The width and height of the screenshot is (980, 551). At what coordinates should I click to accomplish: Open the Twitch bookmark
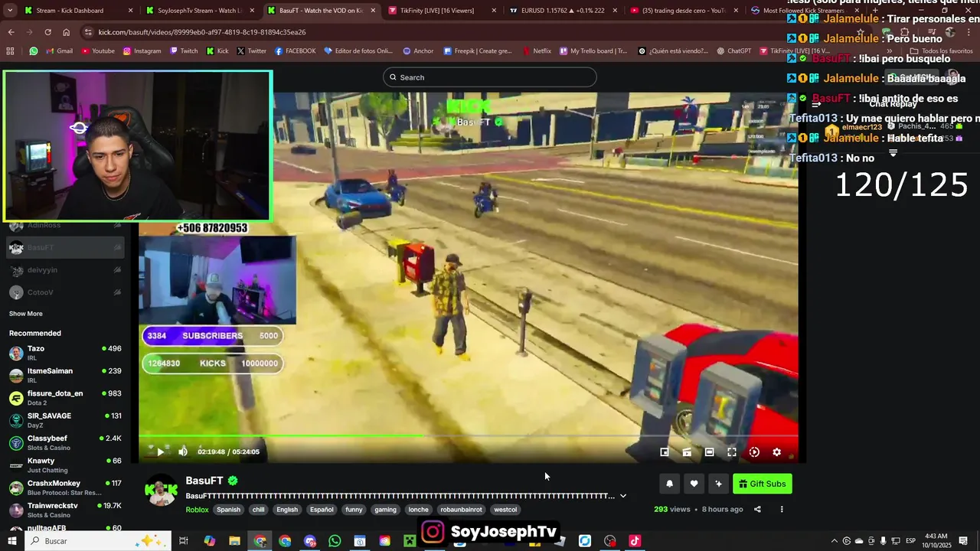click(x=183, y=51)
